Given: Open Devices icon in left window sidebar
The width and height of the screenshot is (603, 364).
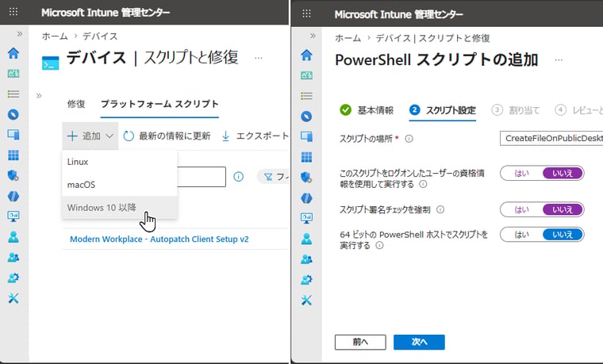Looking at the screenshot, I should coord(13,135).
